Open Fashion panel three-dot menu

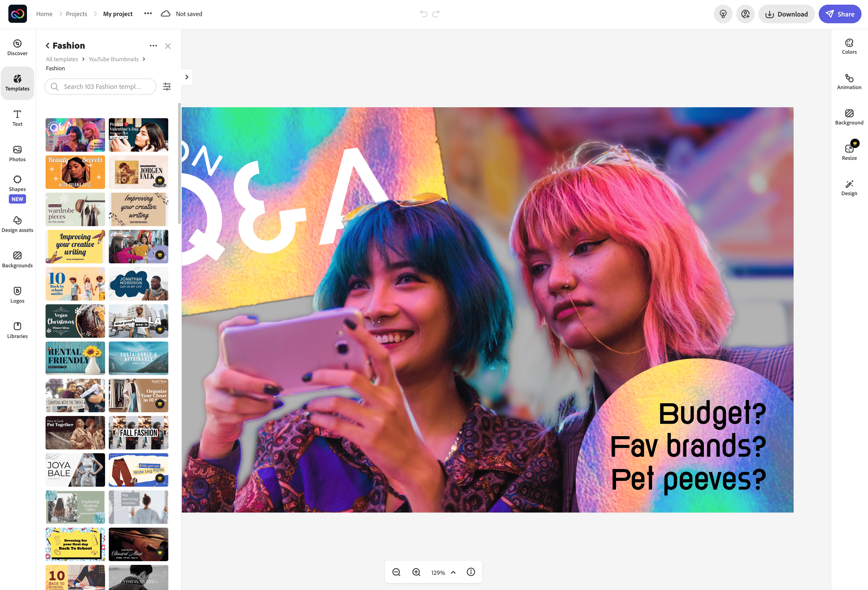[x=153, y=46]
